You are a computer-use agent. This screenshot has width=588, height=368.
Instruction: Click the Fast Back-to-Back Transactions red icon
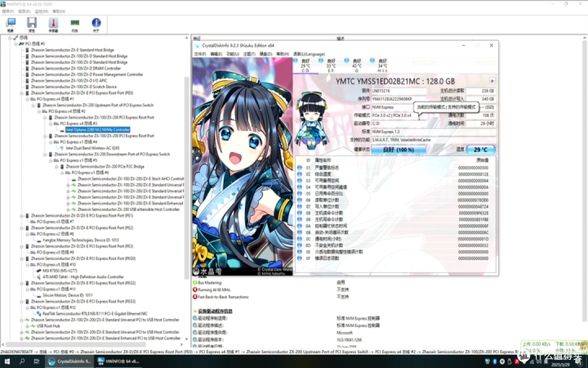click(x=195, y=297)
